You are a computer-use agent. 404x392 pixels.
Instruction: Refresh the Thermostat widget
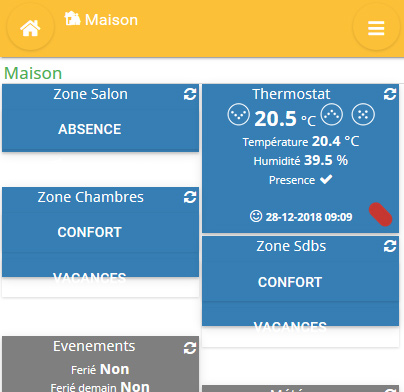390,94
